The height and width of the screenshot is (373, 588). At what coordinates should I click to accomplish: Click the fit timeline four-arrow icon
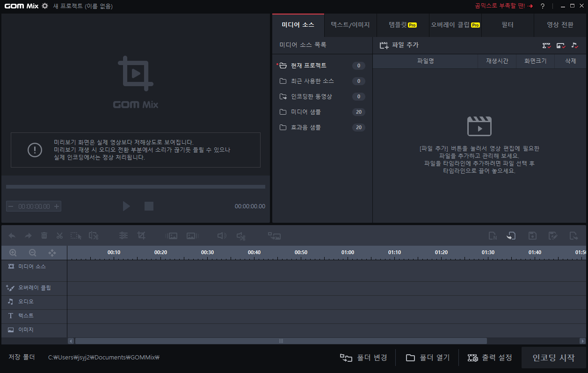pos(52,253)
